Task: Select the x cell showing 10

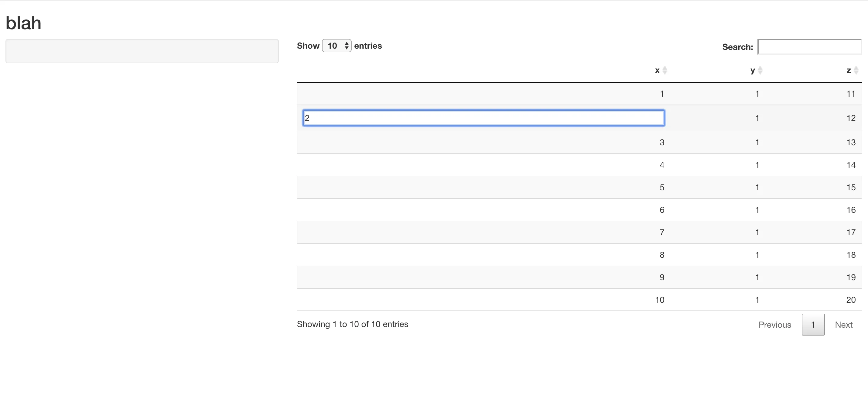Action: tap(659, 300)
